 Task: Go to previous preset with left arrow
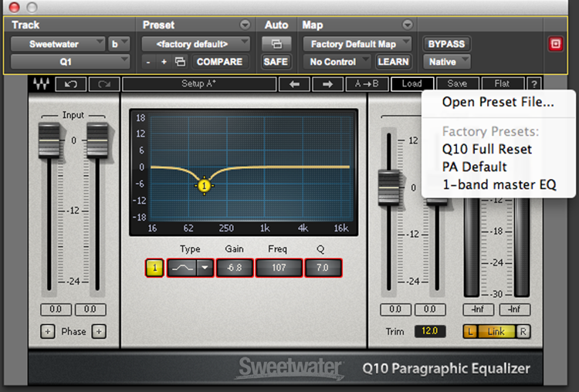[294, 84]
